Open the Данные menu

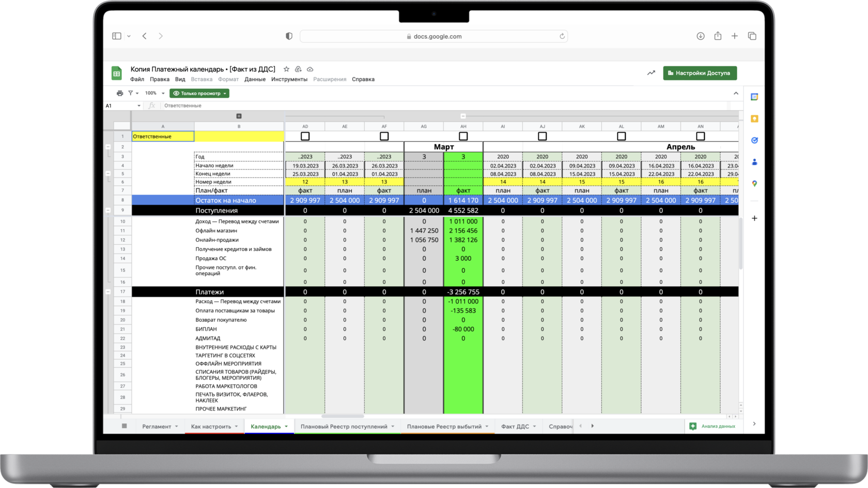[255, 80]
